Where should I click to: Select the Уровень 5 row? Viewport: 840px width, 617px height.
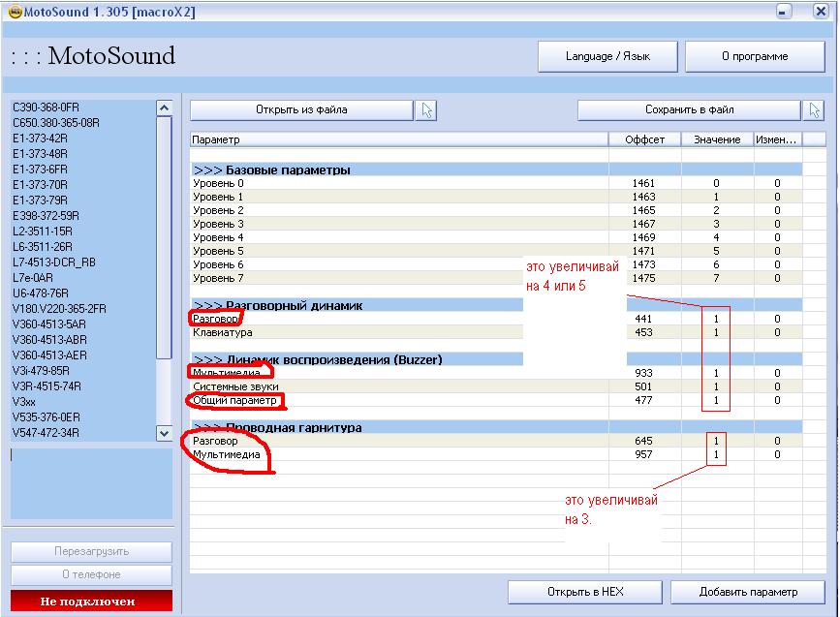pos(496,251)
